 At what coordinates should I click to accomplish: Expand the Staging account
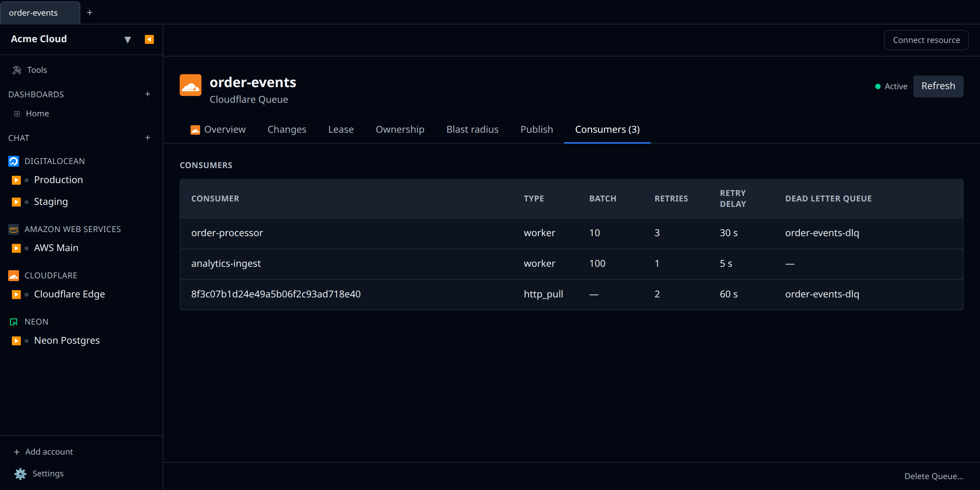[x=16, y=202]
